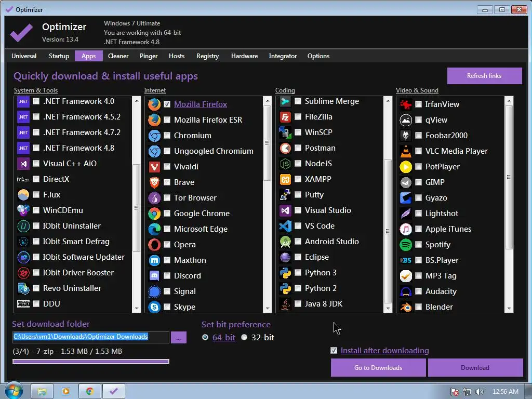The image size is (532, 399).
Task: Click down arrow of Coding list scrollbar
Action: [388, 309]
